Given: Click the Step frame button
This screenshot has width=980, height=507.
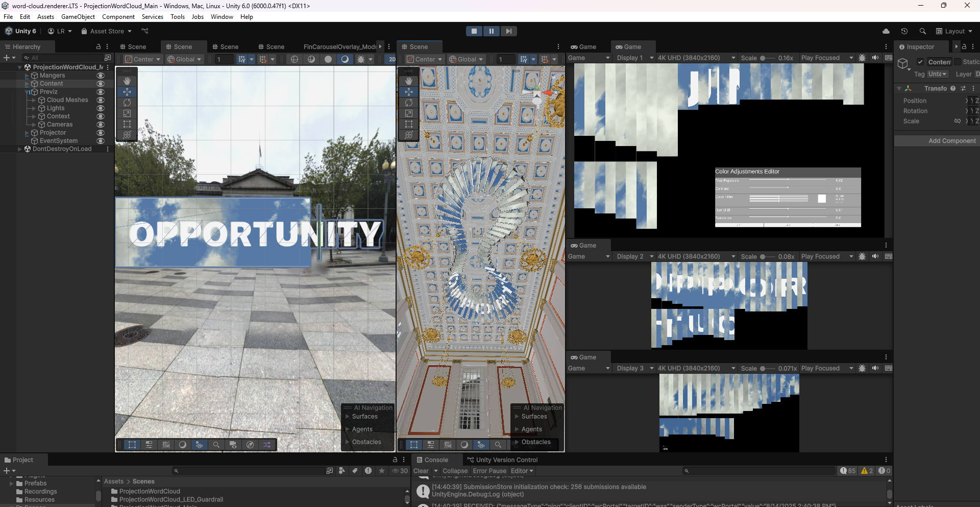Looking at the screenshot, I should point(508,31).
